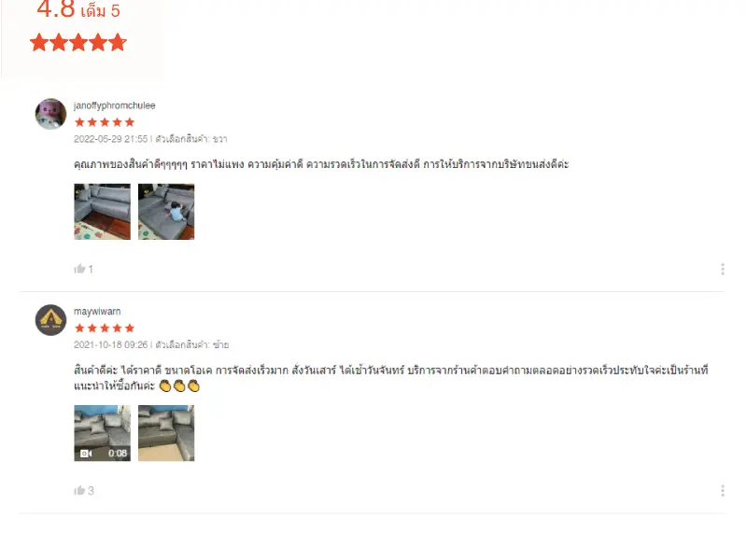View first sofa photo in janoffyphromchulee's review

102,212
